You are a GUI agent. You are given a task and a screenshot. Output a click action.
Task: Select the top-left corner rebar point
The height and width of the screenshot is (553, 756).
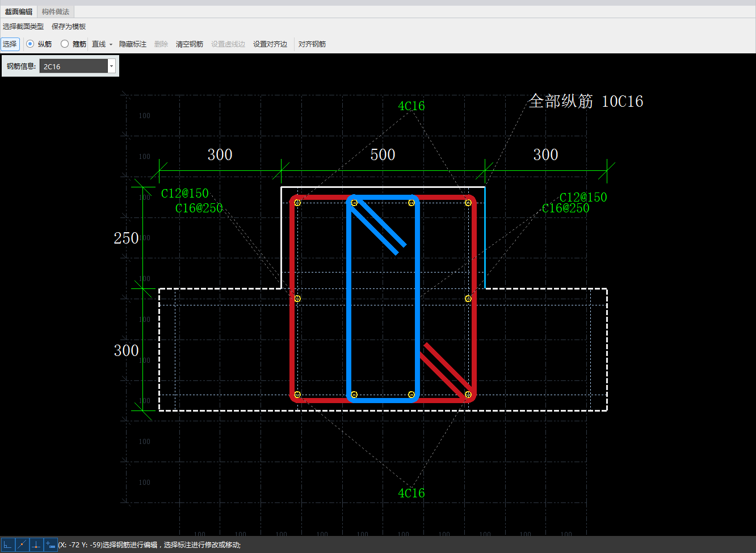(x=297, y=203)
